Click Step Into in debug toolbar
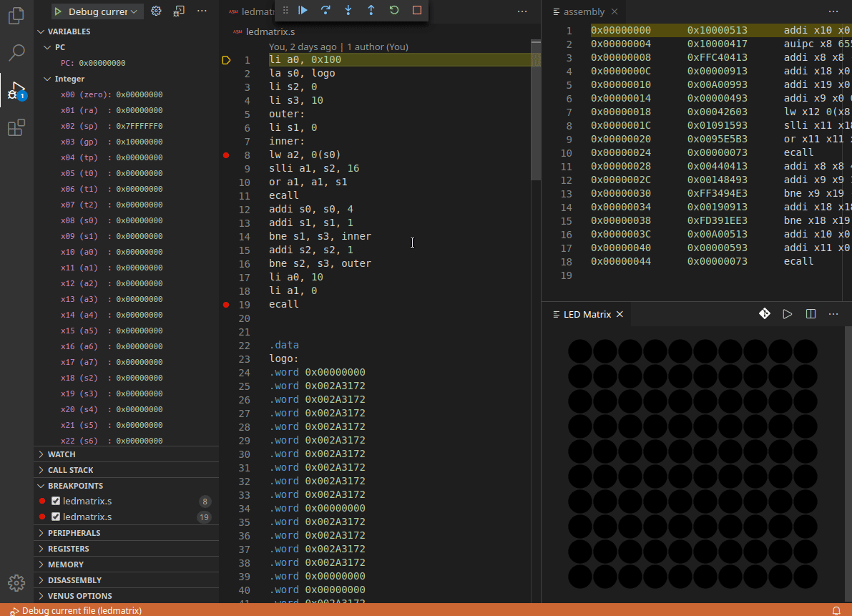Screen dimensions: 852x616 pos(348,10)
